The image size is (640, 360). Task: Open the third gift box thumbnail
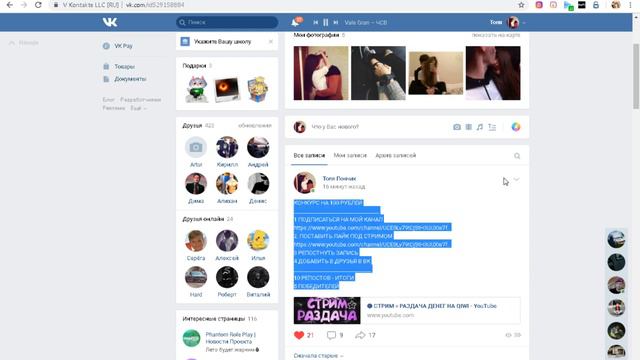(x=258, y=89)
